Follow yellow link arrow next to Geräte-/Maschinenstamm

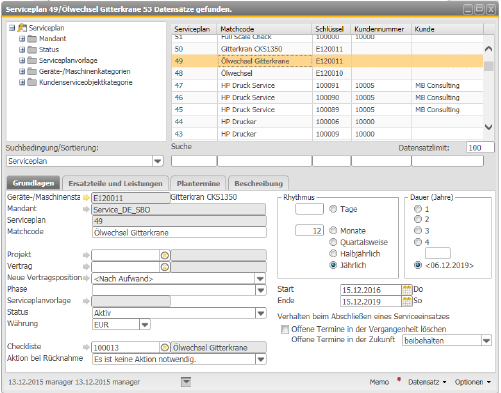tap(86, 198)
